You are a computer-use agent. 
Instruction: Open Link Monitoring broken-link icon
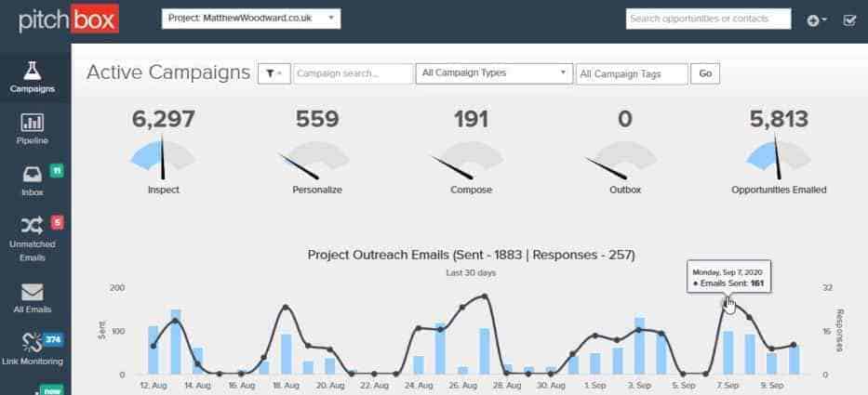coord(33,342)
